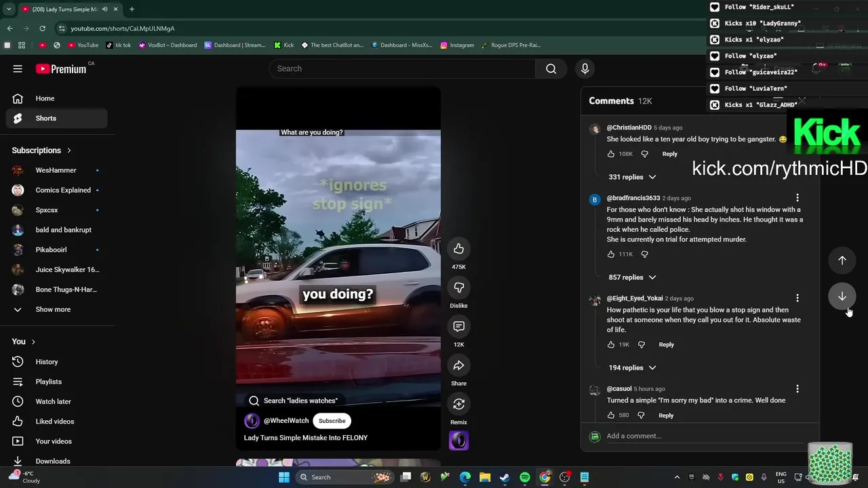The width and height of the screenshot is (868, 488).
Task: Go back in browser history
Action: click(9, 28)
